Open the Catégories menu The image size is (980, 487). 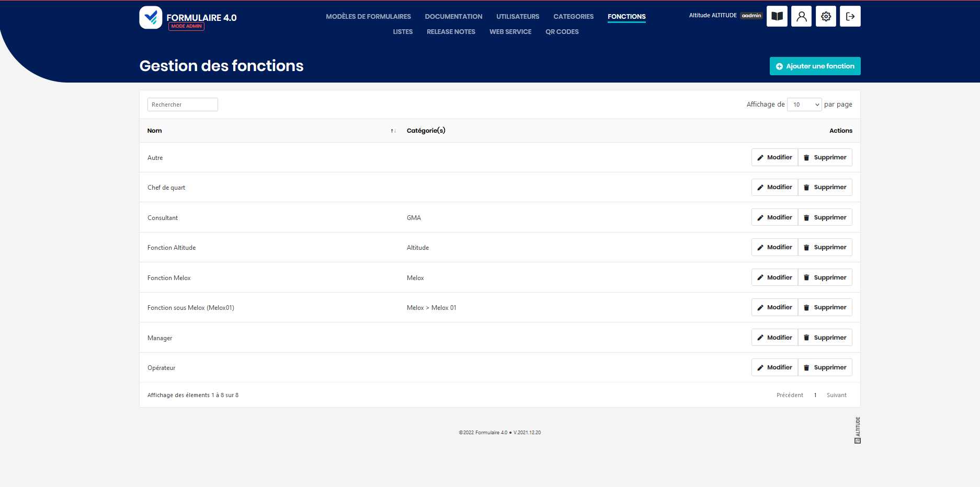point(573,17)
